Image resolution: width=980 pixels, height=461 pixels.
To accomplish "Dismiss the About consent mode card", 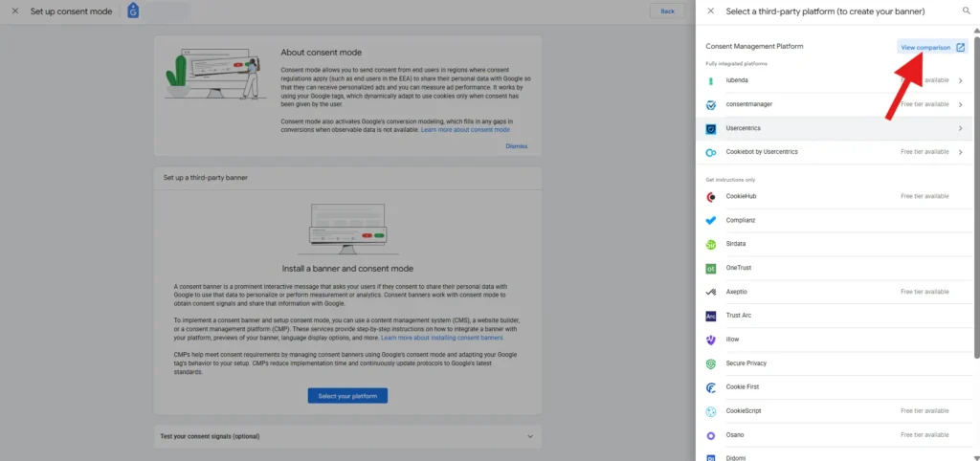I will pyautogui.click(x=516, y=146).
